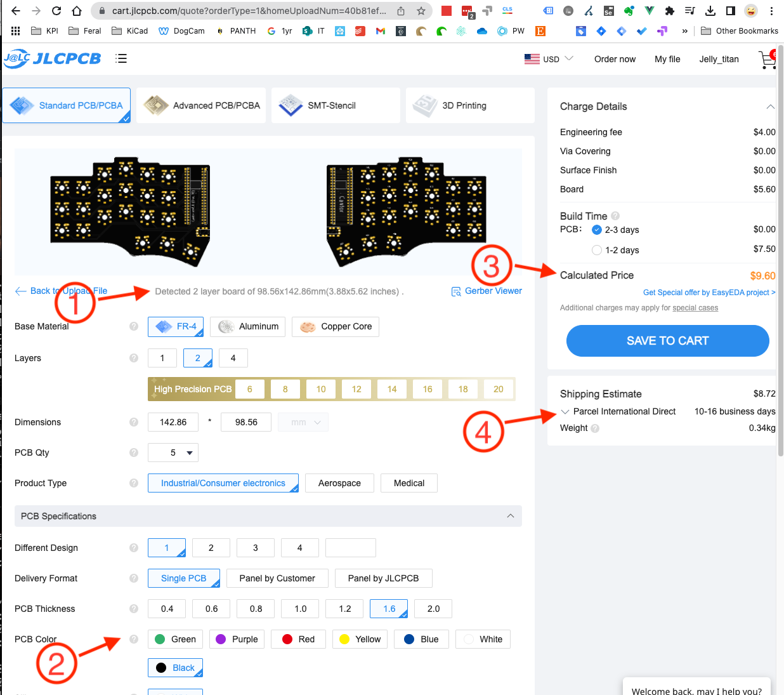Open My file menu item
Viewport: 784px width, 695px height.
(667, 59)
